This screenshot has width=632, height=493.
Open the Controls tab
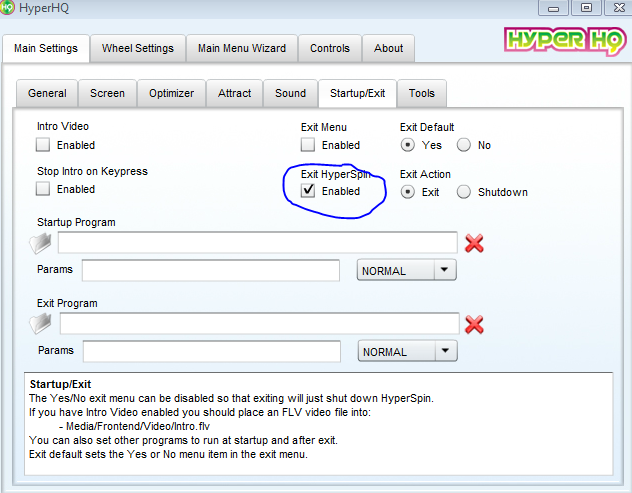pos(330,48)
